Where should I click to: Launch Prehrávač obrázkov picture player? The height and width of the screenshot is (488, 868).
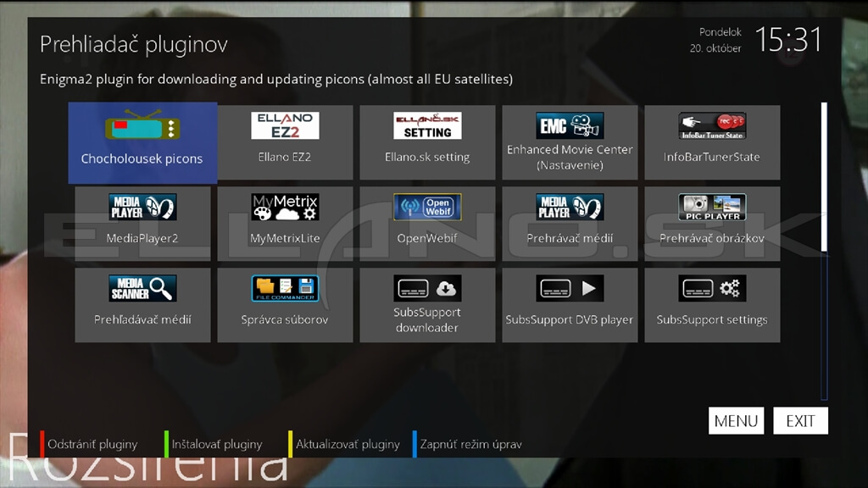click(x=712, y=224)
